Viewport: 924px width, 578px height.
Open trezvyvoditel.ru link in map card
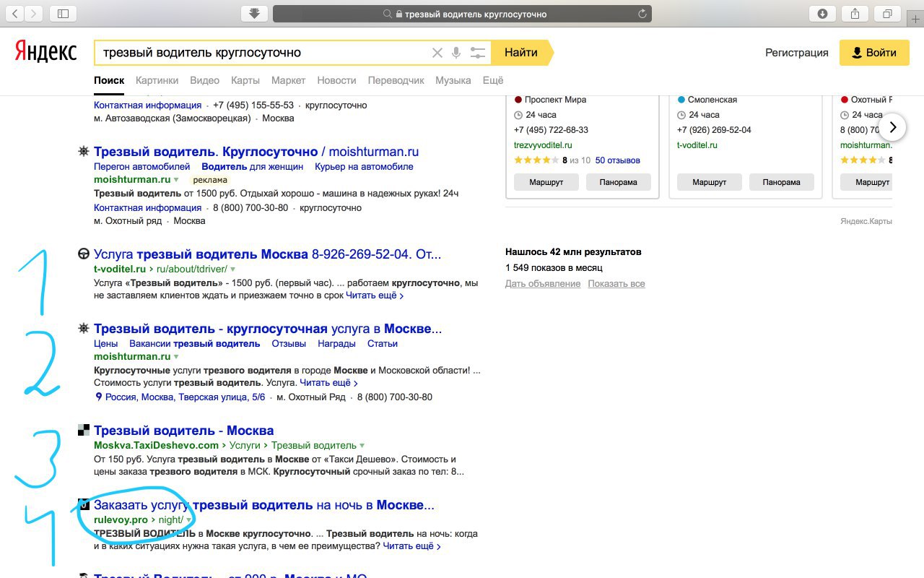coord(543,145)
